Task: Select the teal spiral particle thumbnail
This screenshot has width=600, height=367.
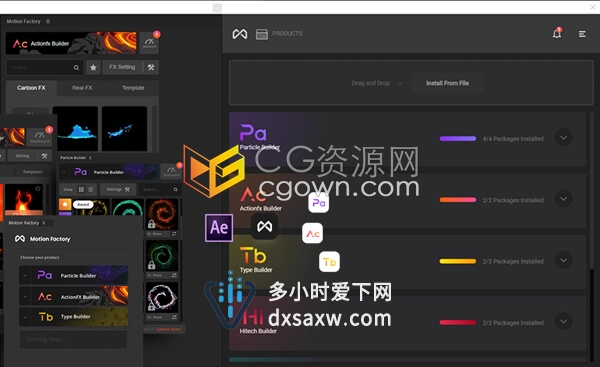Action: click(x=127, y=207)
